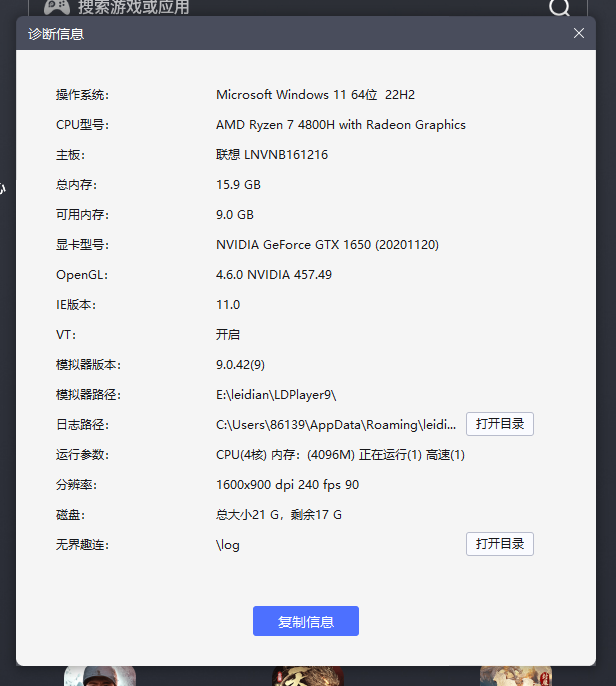The height and width of the screenshot is (686, 616).
Task: Click the 1600x900 resolution value
Action: pyautogui.click(x=287, y=485)
